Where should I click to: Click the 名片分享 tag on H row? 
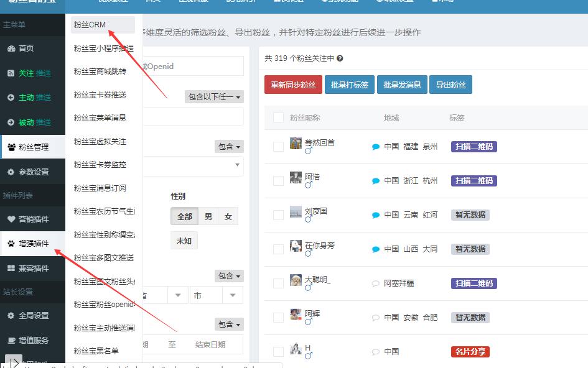pos(470,351)
